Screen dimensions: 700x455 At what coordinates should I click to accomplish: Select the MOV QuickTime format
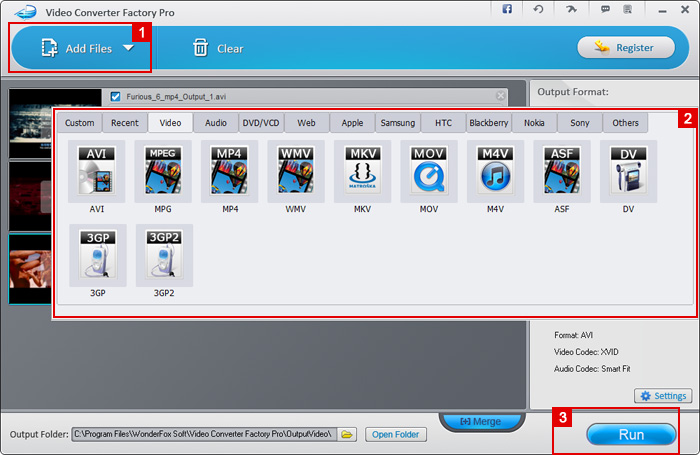click(429, 172)
